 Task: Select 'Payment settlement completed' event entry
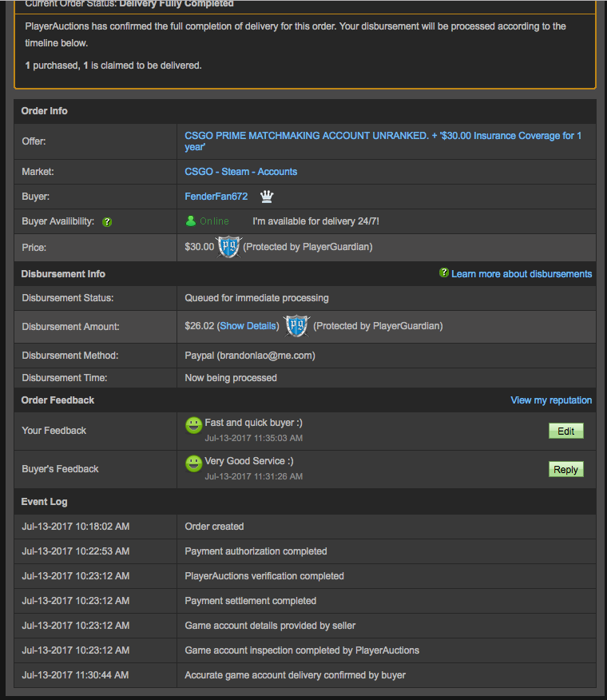(x=251, y=601)
